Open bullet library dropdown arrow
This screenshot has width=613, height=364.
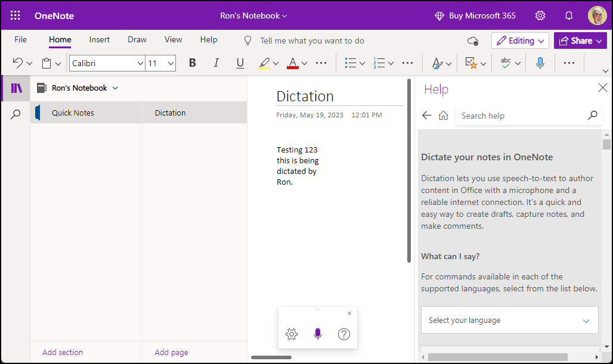363,63
